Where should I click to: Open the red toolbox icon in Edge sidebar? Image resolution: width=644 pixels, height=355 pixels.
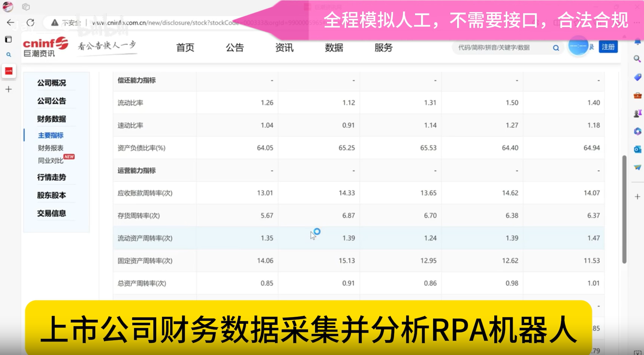[x=638, y=95]
